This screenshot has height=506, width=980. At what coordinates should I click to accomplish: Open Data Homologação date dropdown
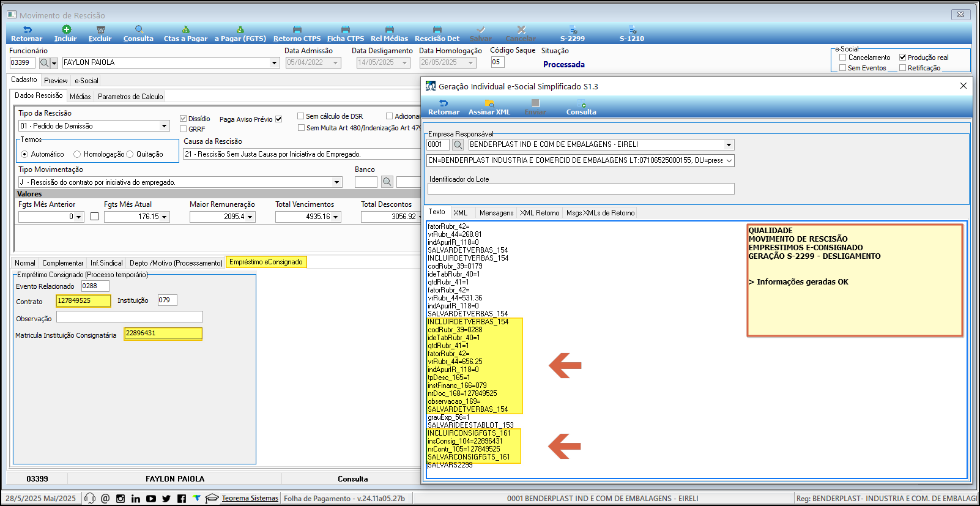(x=471, y=62)
